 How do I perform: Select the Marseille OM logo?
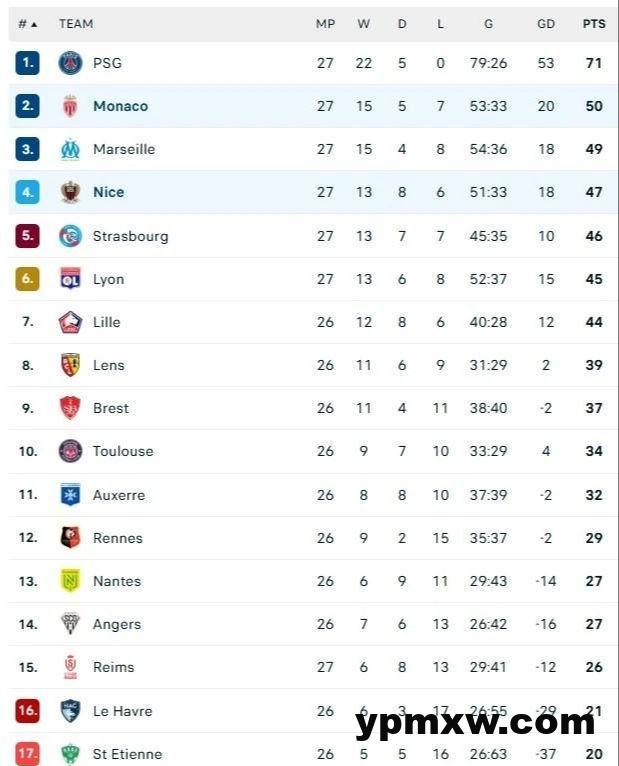pos(70,149)
